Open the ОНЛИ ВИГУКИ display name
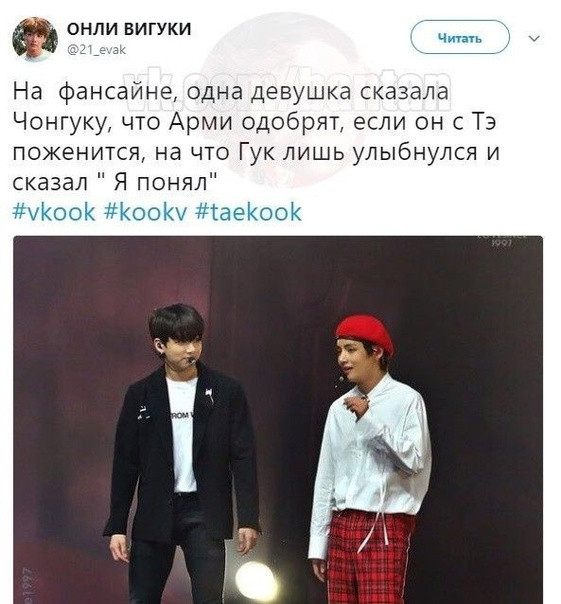Image resolution: width=561 pixels, height=604 pixels. point(129,29)
